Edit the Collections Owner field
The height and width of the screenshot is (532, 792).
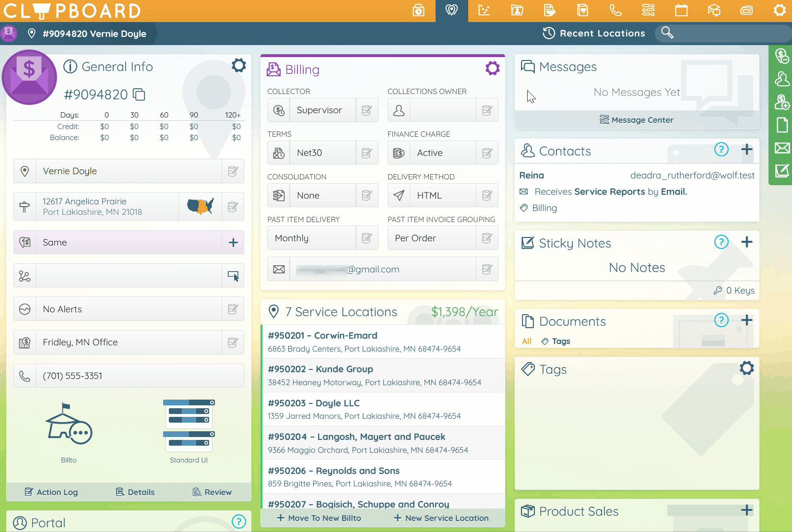coord(487,110)
